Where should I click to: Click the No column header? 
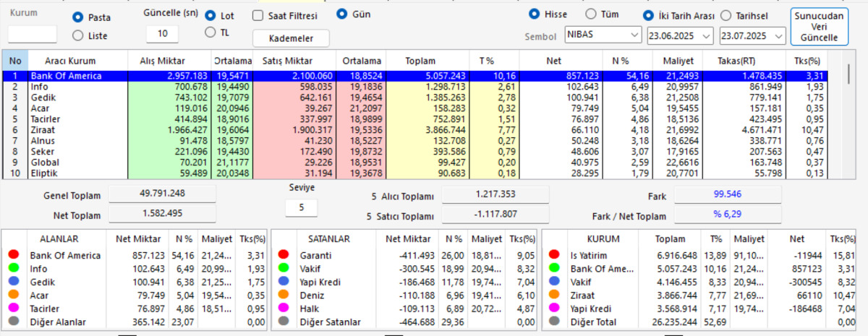[15, 61]
